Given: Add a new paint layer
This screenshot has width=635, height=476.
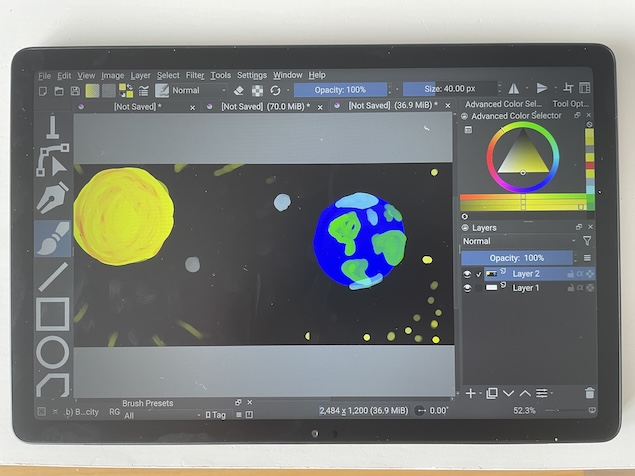Looking at the screenshot, I should pyautogui.click(x=471, y=393).
